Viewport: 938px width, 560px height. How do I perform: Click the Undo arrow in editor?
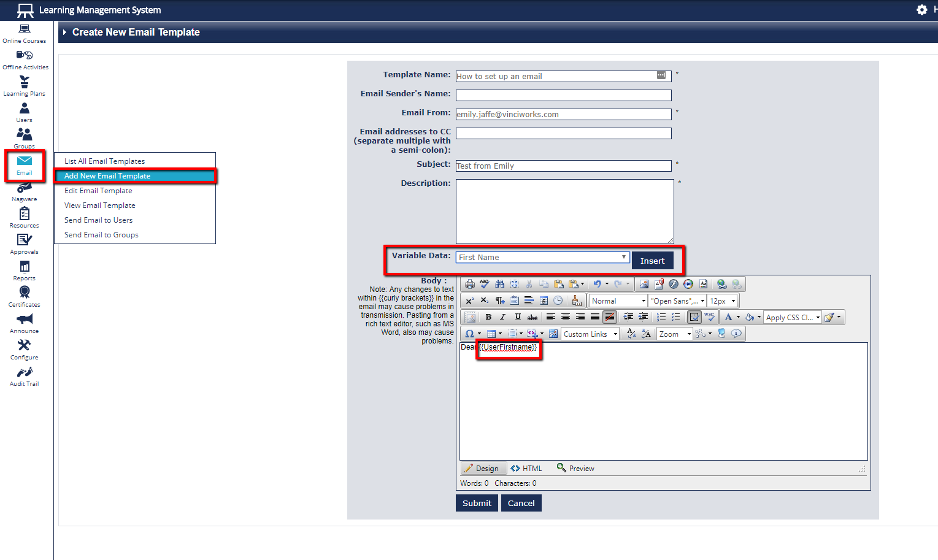click(x=597, y=284)
